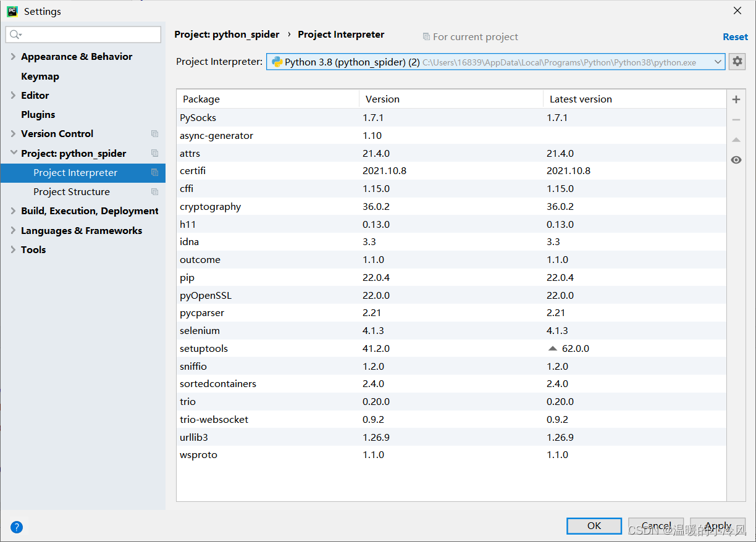
Task: Expand Build, Execution, Deployment section
Action: pos(14,211)
